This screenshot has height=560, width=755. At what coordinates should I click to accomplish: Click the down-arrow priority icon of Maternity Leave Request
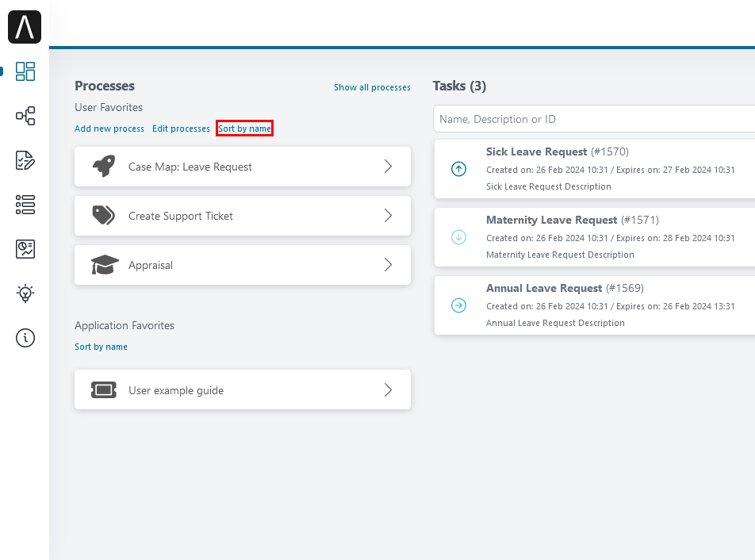pyautogui.click(x=458, y=237)
